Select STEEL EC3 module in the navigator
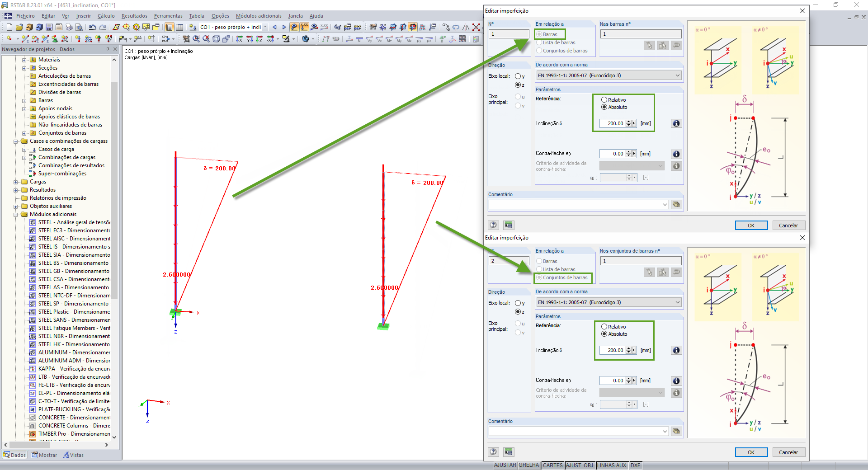The width and height of the screenshot is (868, 470). (x=70, y=230)
